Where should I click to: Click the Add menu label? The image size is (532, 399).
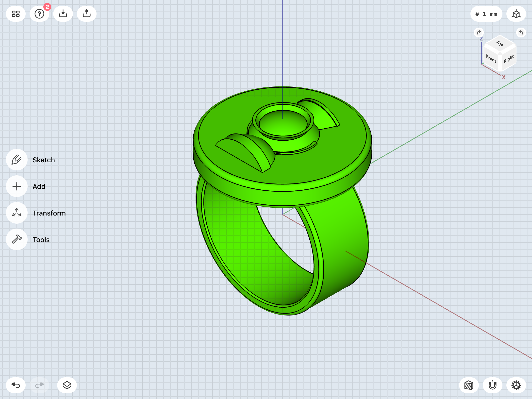[x=39, y=186]
